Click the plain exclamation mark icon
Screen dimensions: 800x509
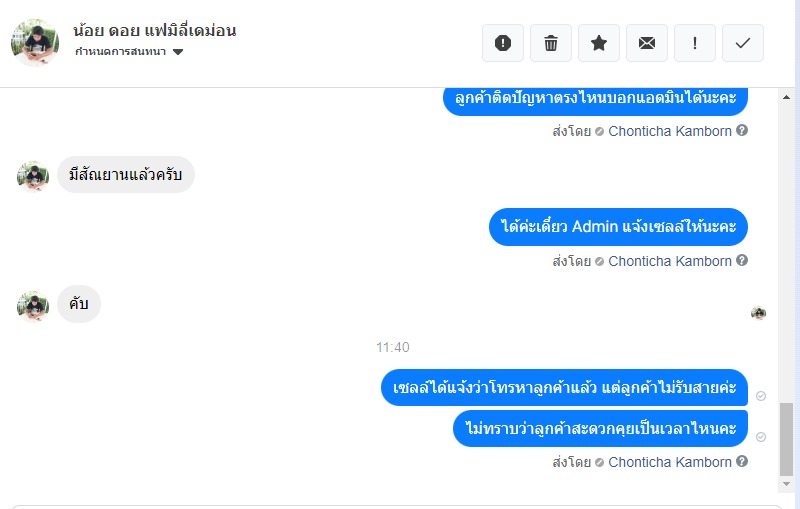[695, 43]
